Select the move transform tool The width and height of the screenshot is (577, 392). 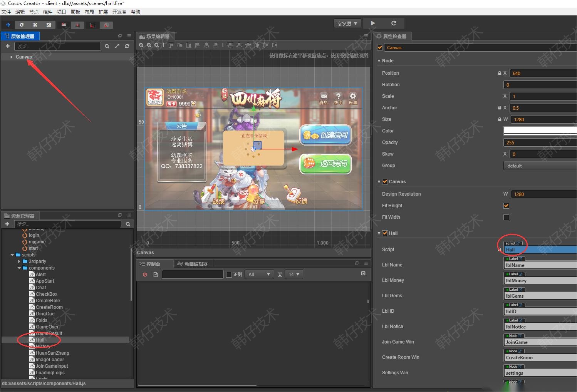click(x=8, y=25)
